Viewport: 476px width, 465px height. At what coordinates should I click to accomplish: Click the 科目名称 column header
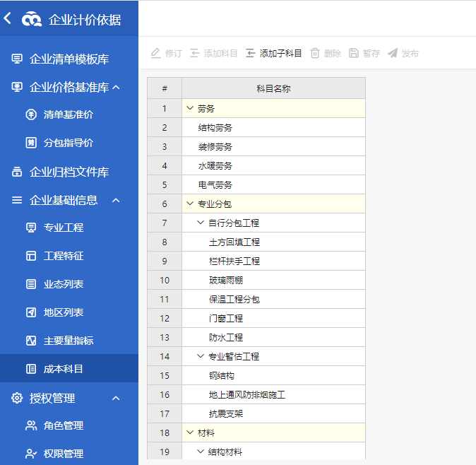click(x=273, y=88)
